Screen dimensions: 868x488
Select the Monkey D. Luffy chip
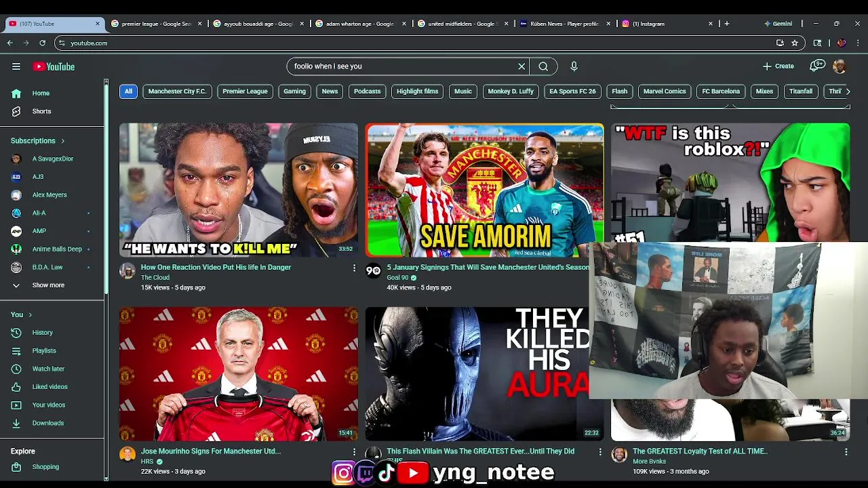point(511,91)
